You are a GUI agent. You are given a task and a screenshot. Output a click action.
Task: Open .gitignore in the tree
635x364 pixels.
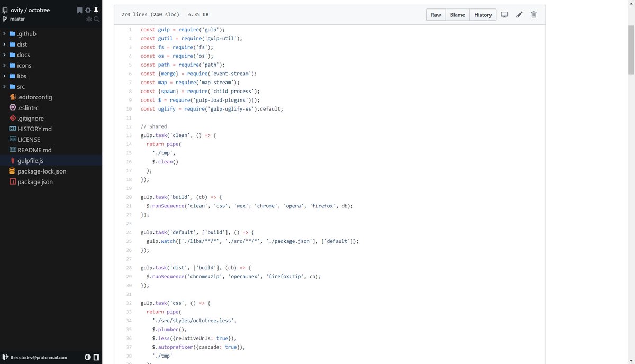[31, 119]
